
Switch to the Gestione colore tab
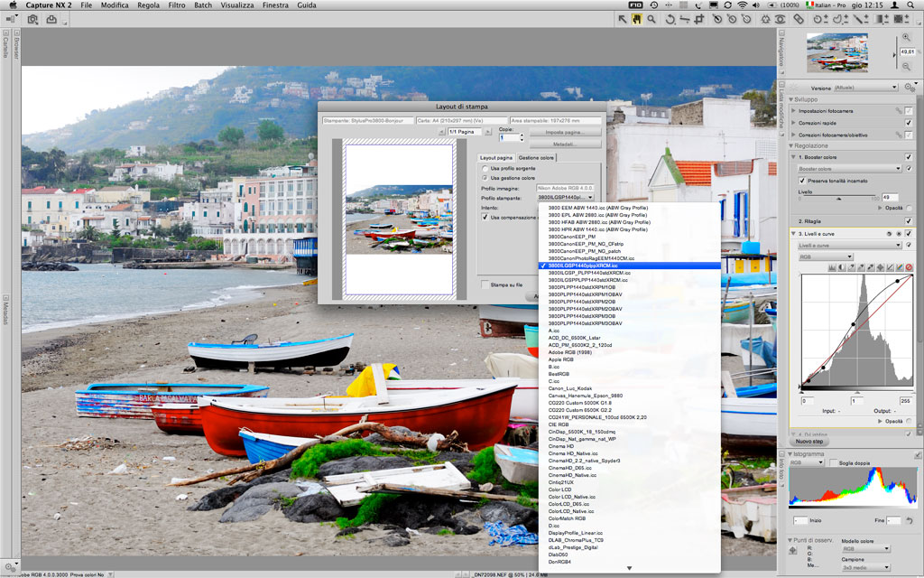tap(536, 158)
